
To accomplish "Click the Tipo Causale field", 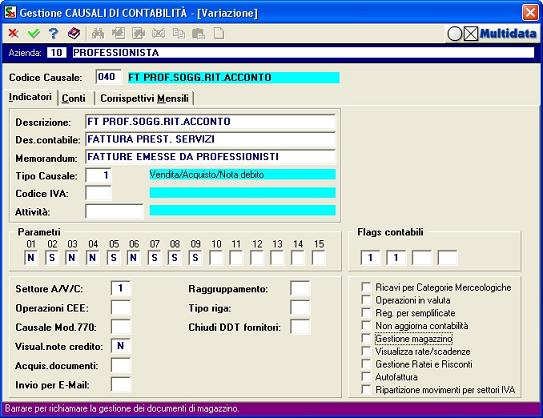I will point(99,175).
